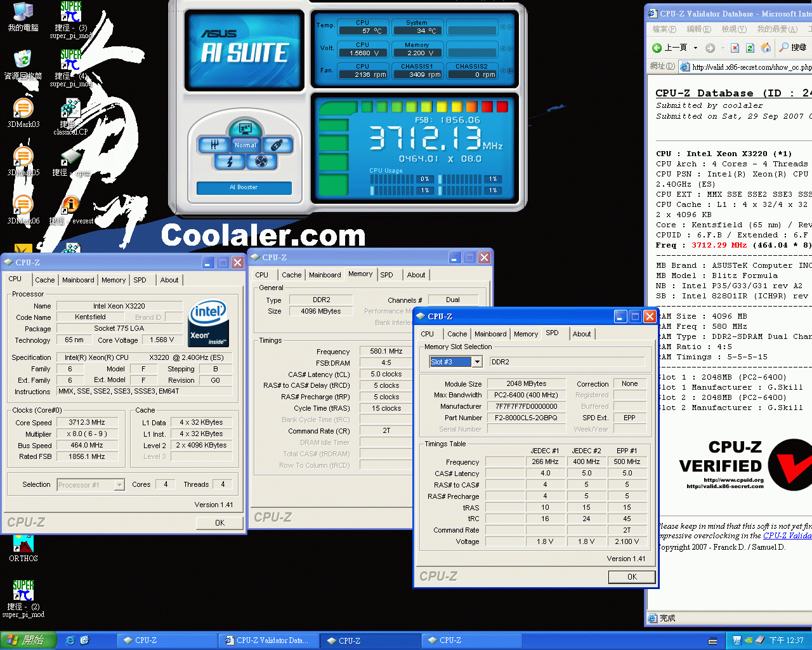Select the nitro bottle icon in AI Suite
812x650 pixels.
point(277,145)
